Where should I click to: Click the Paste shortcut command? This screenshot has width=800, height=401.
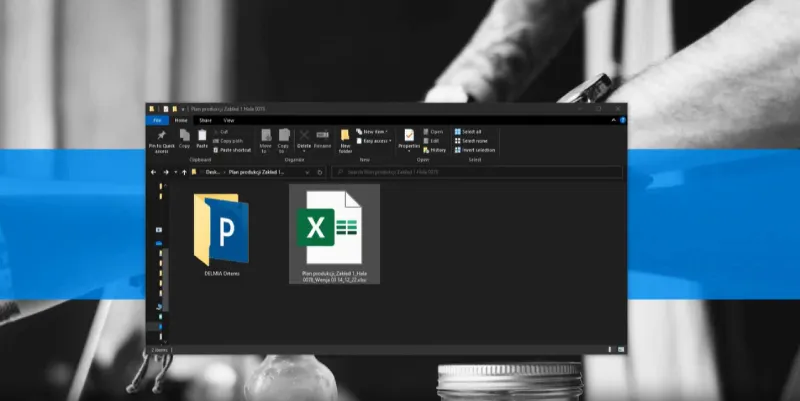[232, 150]
